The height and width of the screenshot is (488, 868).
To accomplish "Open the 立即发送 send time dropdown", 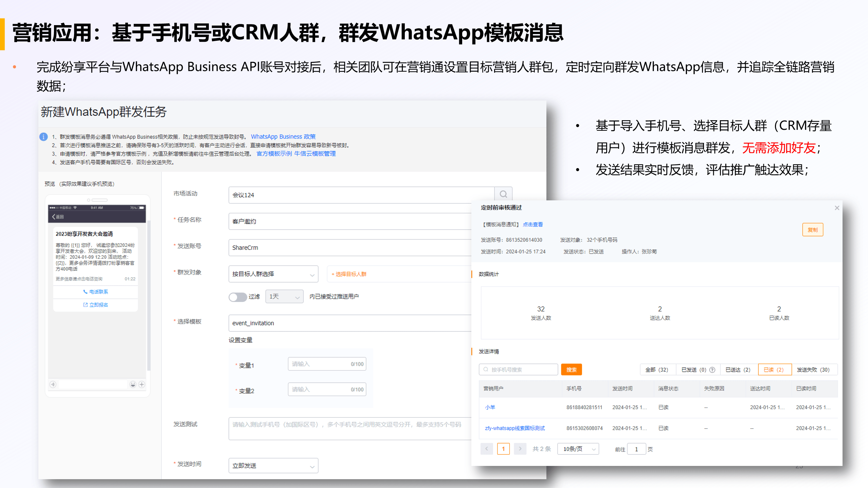I will [273, 466].
